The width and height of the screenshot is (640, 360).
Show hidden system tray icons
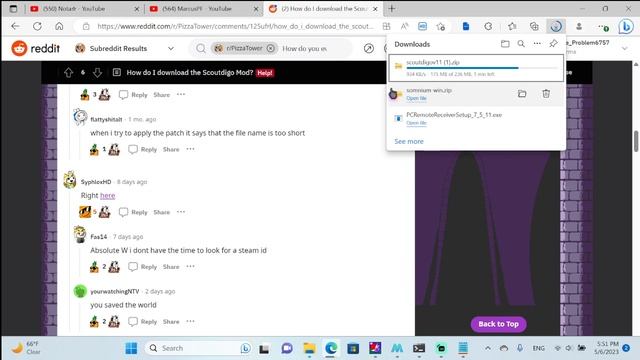tap(488, 348)
